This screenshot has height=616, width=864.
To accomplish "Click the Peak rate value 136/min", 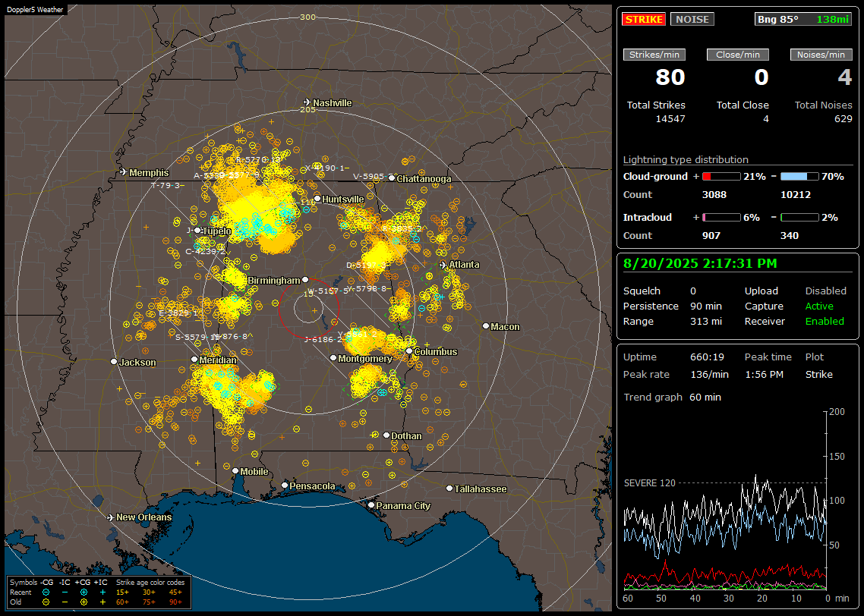I will (709, 374).
